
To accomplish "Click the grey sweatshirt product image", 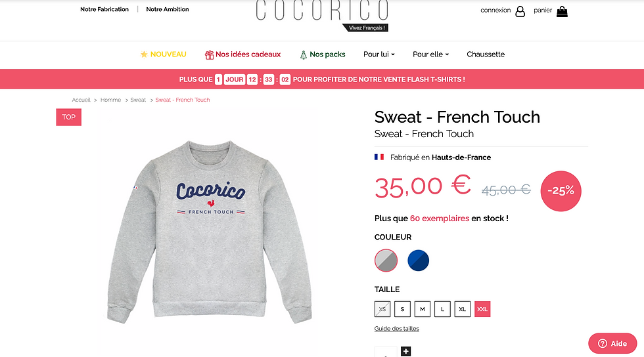I will (x=210, y=232).
